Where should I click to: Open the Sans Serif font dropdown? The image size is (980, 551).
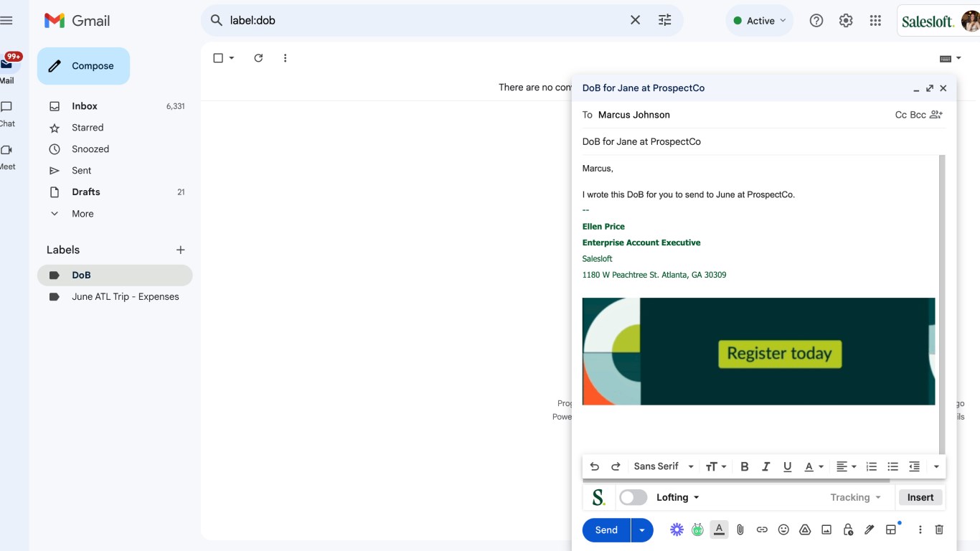point(664,466)
